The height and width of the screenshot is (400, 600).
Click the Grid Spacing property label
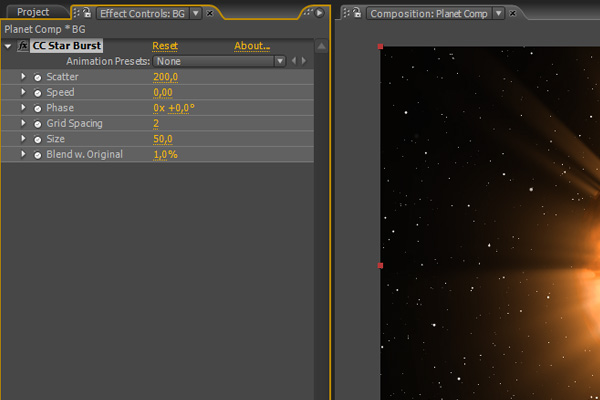pos(75,123)
